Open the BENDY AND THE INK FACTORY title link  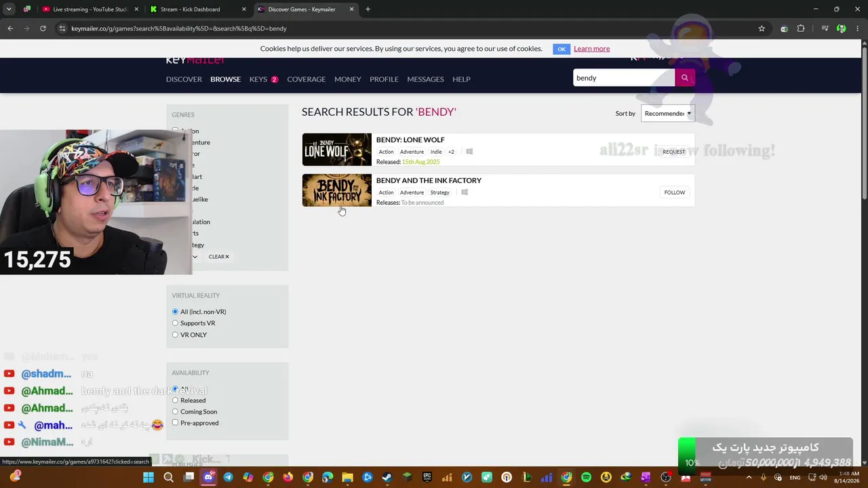(429, 180)
